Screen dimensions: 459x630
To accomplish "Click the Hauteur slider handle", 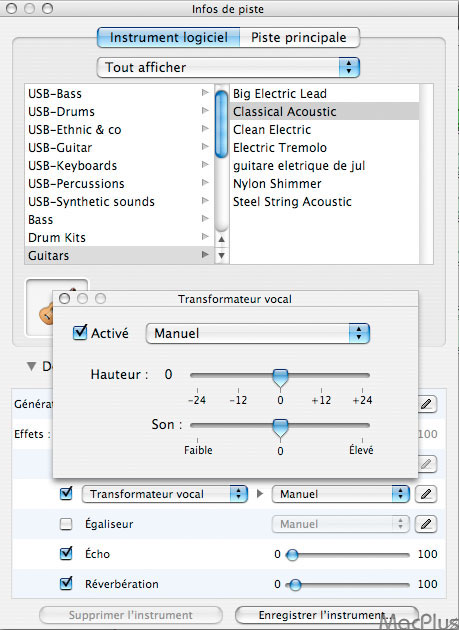I will click(x=280, y=378).
